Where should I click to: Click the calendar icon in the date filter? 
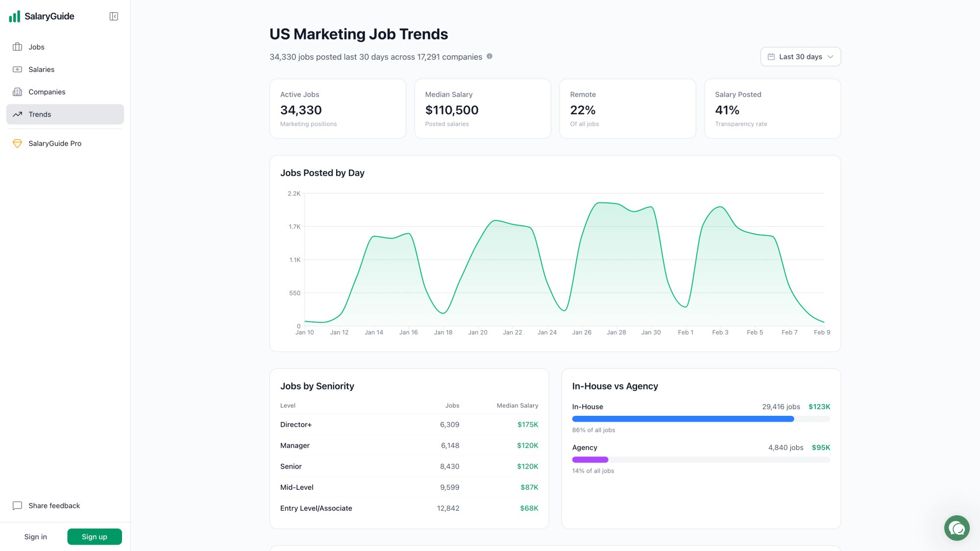771,56
